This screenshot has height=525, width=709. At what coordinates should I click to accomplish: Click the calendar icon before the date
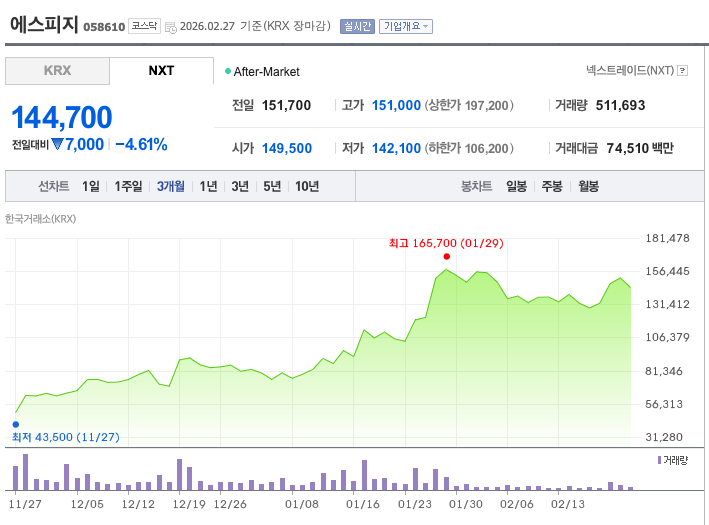click(170, 28)
